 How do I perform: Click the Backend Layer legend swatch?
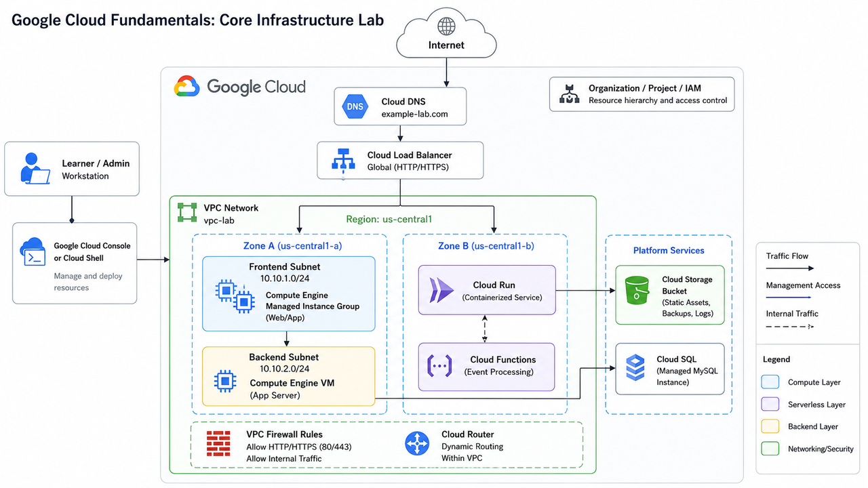pyautogui.click(x=770, y=426)
